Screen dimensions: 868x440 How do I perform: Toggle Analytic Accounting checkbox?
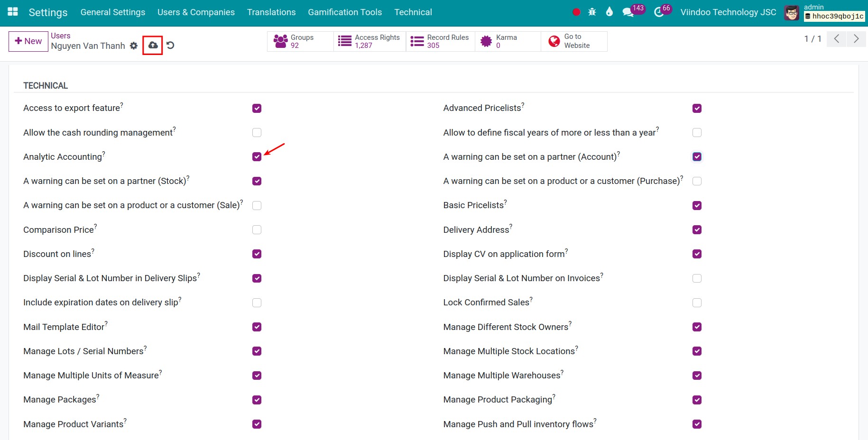pos(257,156)
